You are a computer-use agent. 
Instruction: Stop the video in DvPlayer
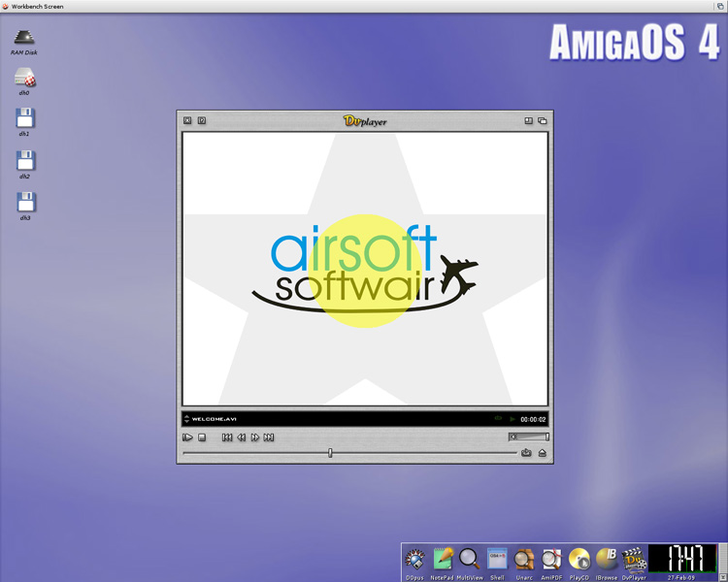pos(202,437)
